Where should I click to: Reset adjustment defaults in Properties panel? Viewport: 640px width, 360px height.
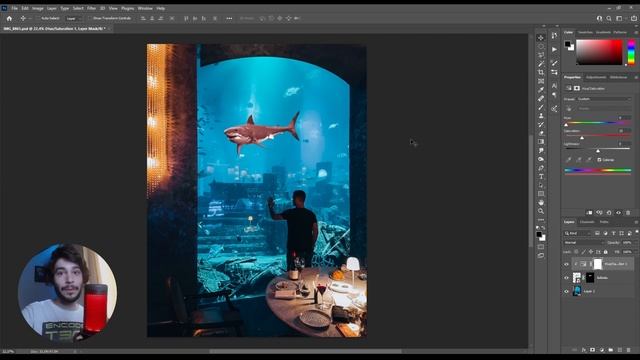609,213
